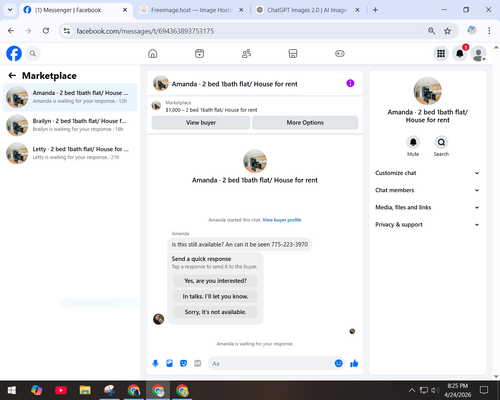Open the site information icon in address bar
This screenshot has height=400, width=500.
67,31
